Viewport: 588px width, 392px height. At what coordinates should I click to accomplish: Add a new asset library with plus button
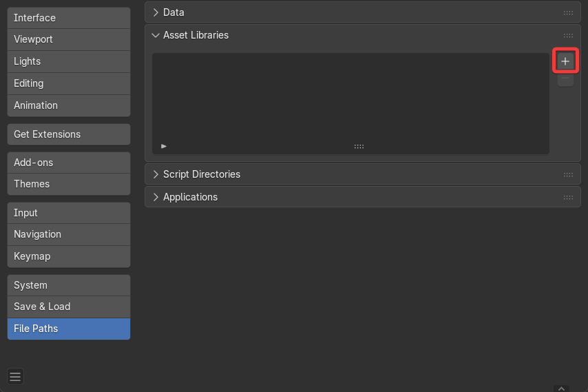coord(565,61)
